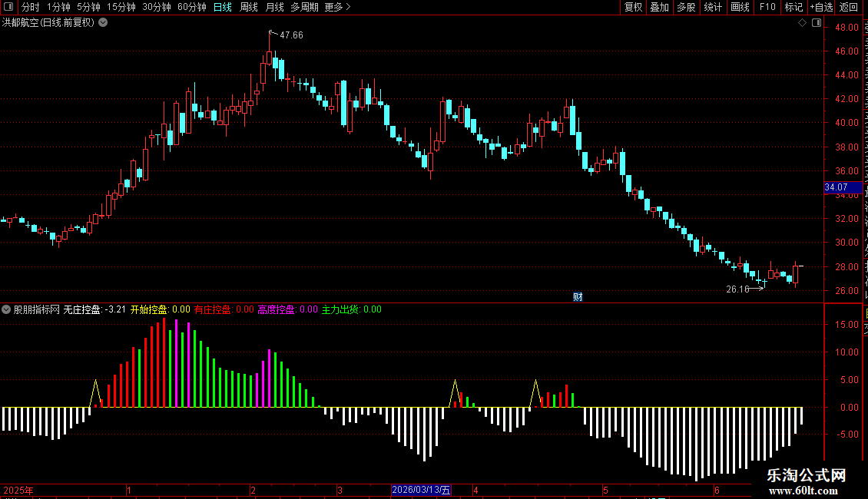Screen dimensions: 868x499
Task: Click the -5.00 indicator axis label
Action: click(846, 435)
